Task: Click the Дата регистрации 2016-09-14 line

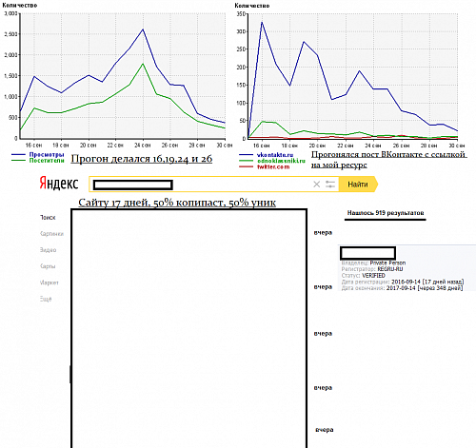Action: tap(403, 282)
